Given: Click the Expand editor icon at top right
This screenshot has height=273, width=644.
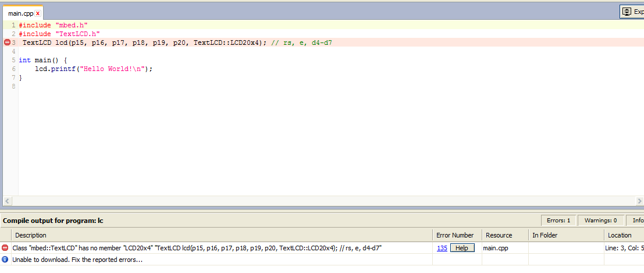Looking at the screenshot, I should [627, 11].
